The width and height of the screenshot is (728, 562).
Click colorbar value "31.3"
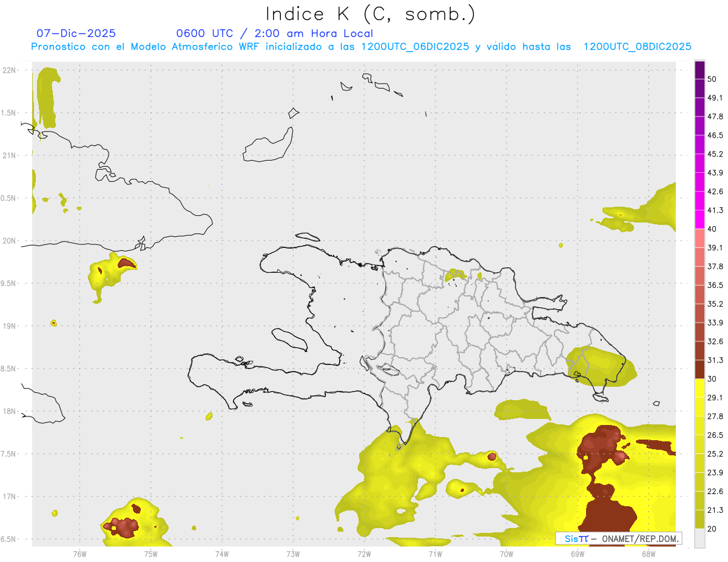(x=716, y=360)
